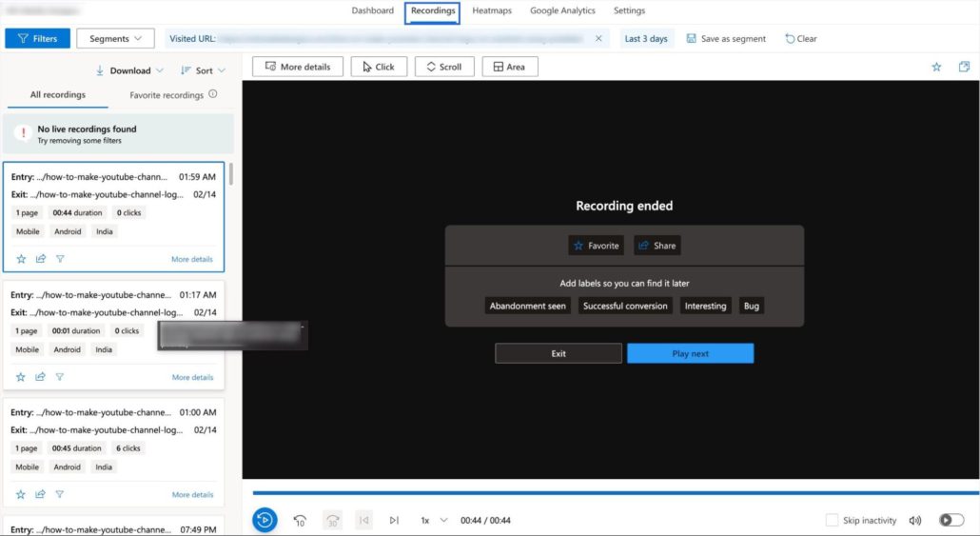
Task: Apply the Bug label
Action: [x=752, y=306]
